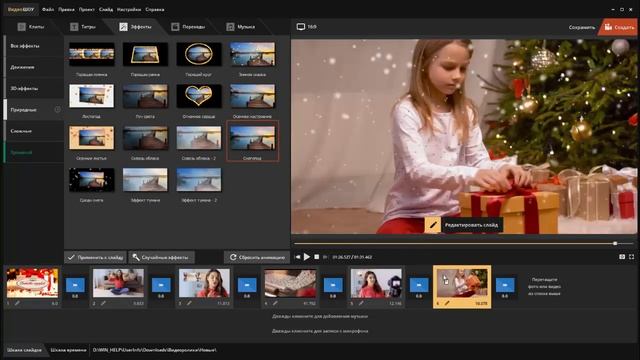Viewport: 640px width, 360px height.
Task: Choose the Сквозь облака effect thumbnail
Action: pos(145,138)
